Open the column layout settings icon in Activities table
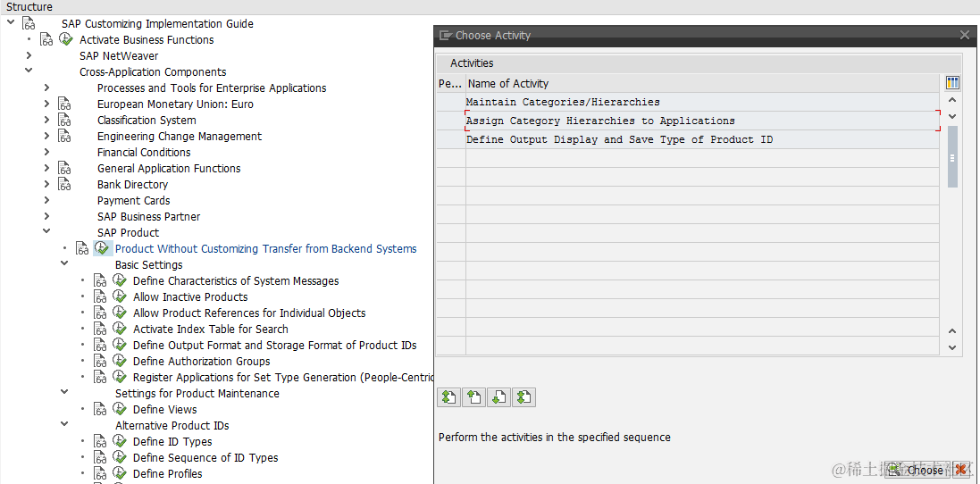The width and height of the screenshot is (980, 484). pos(952,83)
